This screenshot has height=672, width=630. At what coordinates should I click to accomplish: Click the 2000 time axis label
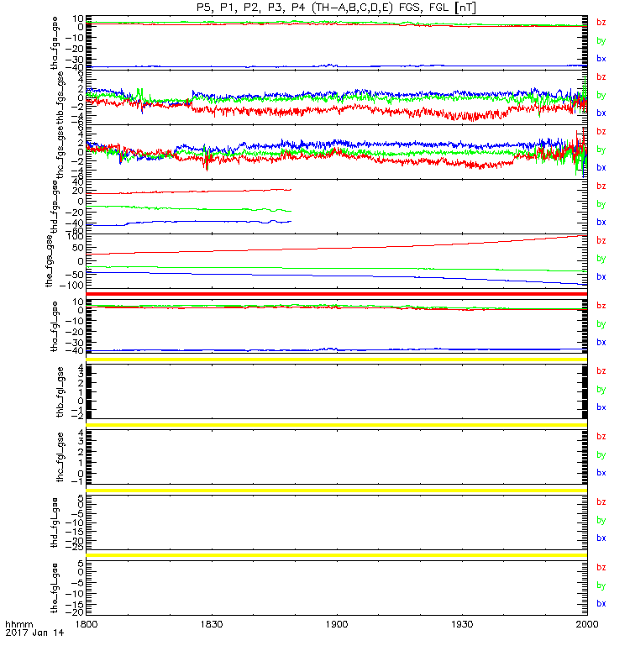(587, 624)
